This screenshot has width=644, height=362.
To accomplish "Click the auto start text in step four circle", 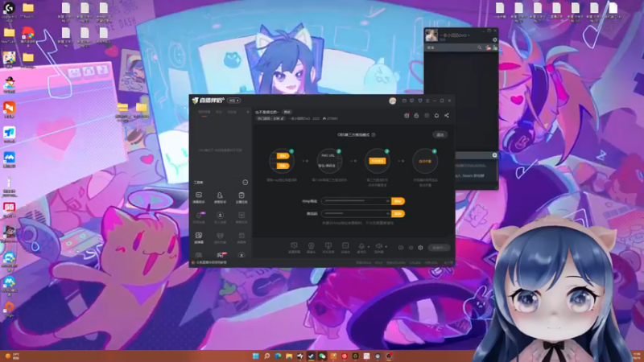I will (425, 162).
